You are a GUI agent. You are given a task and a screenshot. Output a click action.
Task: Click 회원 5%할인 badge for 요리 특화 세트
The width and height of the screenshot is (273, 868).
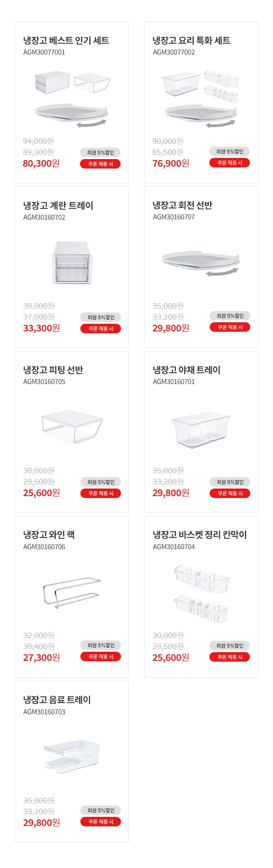point(230,151)
